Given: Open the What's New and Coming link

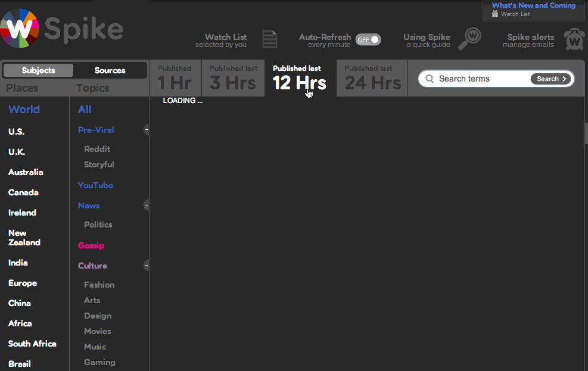Looking at the screenshot, I should coord(533,5).
